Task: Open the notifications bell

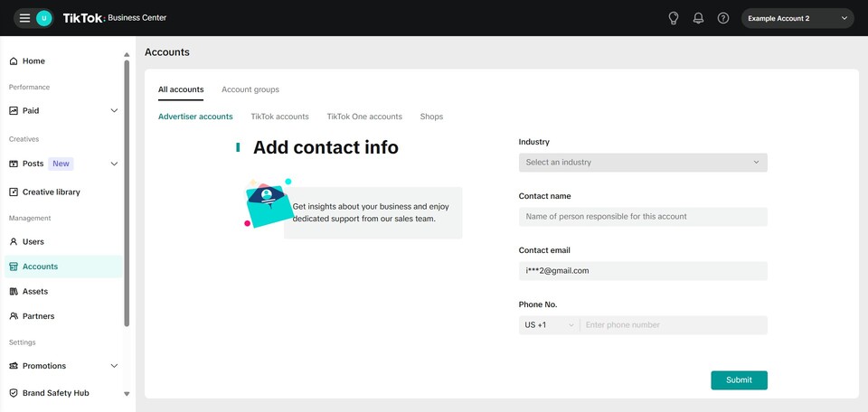Action: [x=698, y=18]
